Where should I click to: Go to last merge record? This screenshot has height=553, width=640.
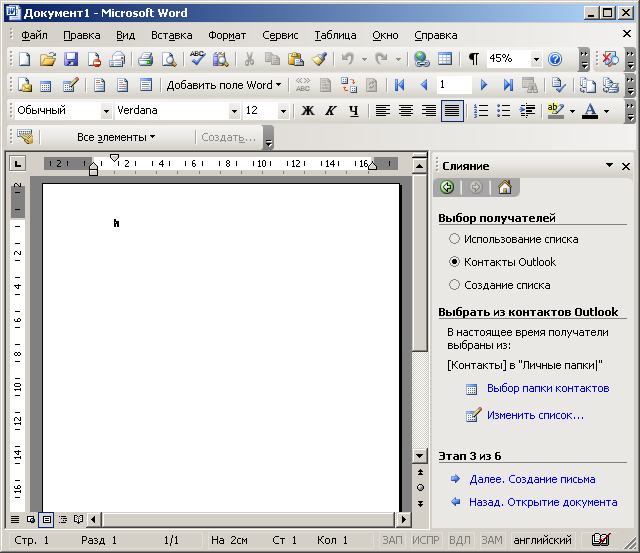pyautogui.click(x=508, y=85)
